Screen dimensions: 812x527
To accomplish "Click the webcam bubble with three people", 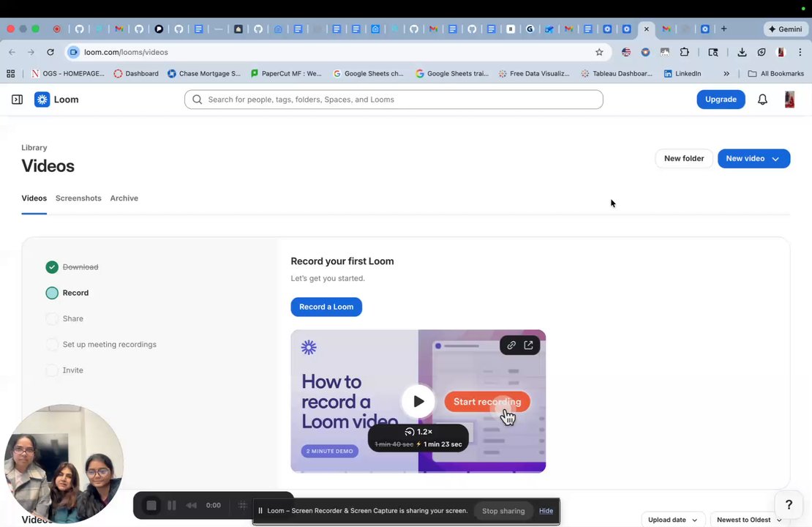I will point(63,464).
